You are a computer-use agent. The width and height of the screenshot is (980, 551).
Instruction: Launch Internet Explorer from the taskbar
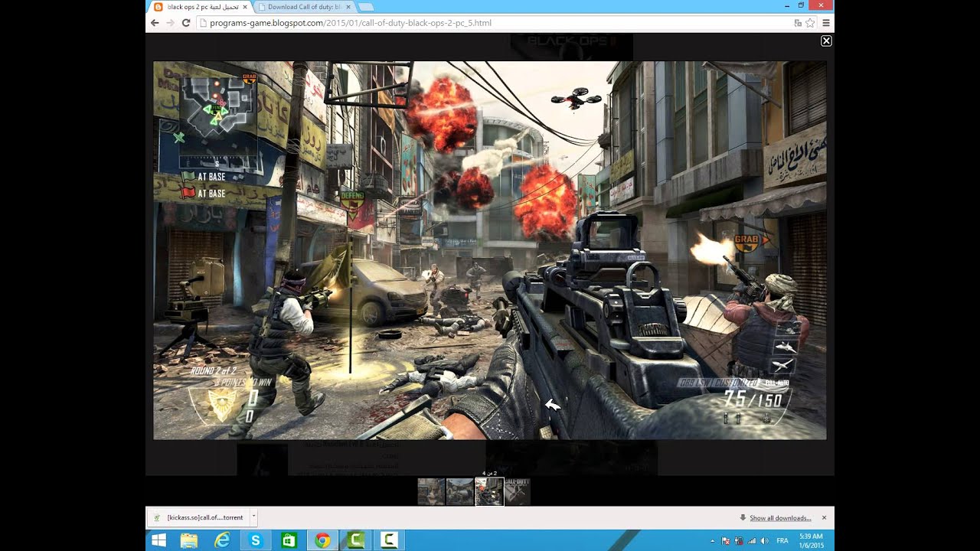pos(222,540)
